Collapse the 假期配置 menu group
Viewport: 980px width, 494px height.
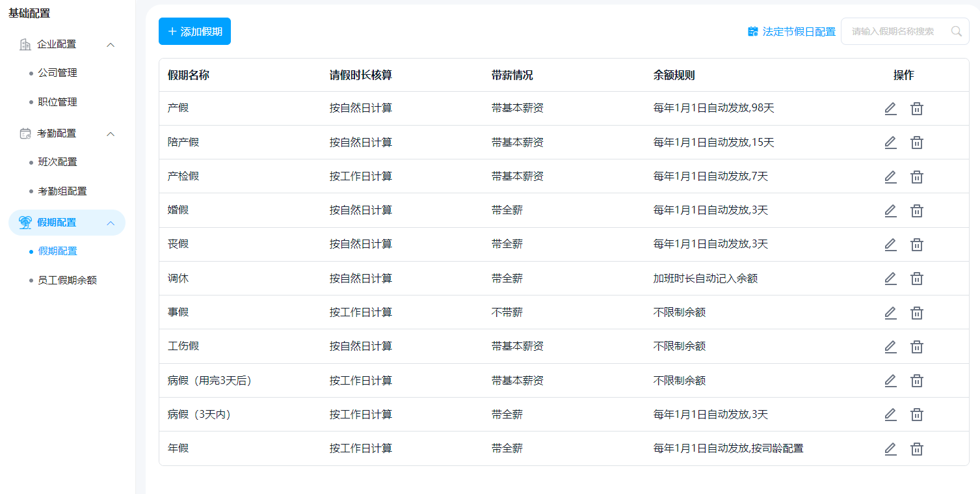point(111,223)
